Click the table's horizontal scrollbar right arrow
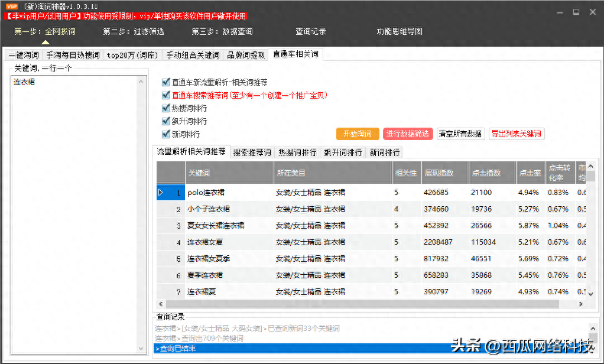604x364 pixels. click(x=581, y=304)
